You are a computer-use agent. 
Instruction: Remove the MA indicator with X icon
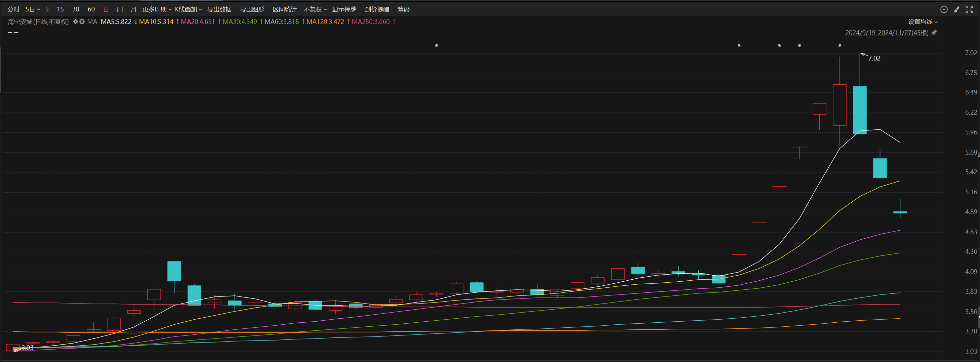82,22
